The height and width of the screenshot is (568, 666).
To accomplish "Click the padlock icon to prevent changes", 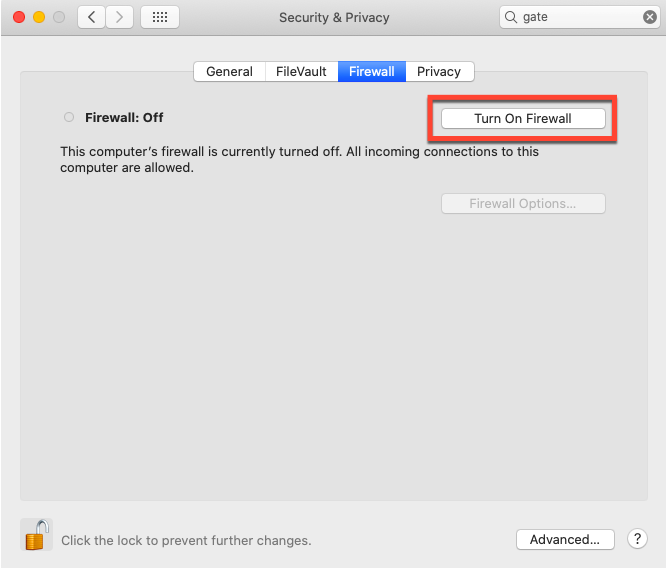I will click(x=37, y=535).
